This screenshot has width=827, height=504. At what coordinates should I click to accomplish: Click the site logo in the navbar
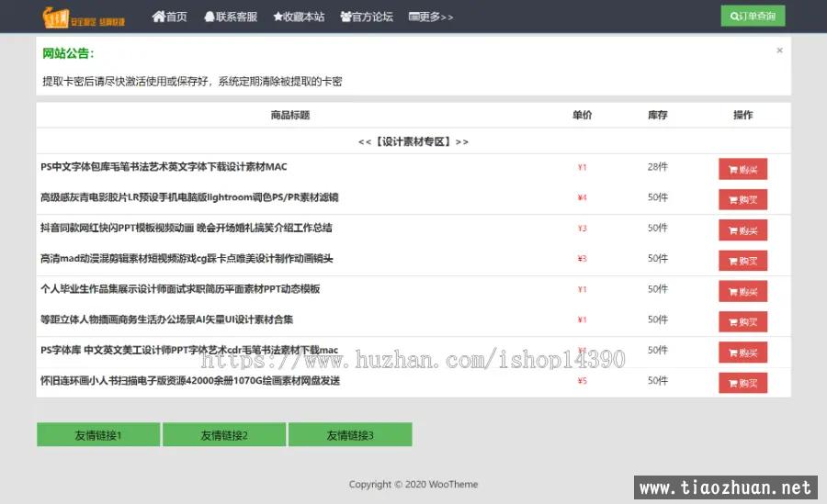84,17
